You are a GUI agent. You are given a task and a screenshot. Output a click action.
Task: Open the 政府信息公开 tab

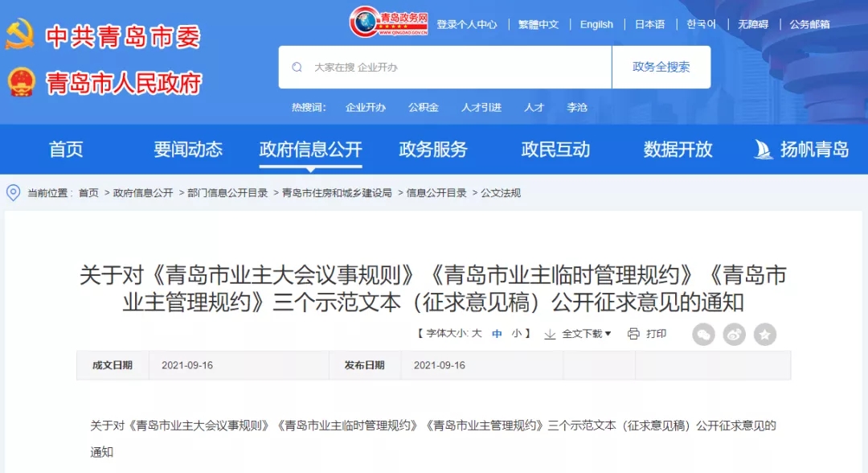[x=310, y=150]
